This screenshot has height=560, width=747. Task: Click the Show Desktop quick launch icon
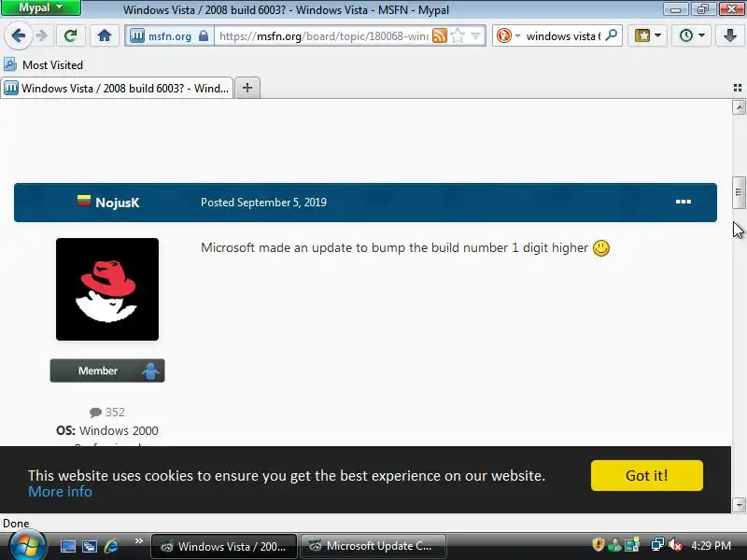coord(67,546)
